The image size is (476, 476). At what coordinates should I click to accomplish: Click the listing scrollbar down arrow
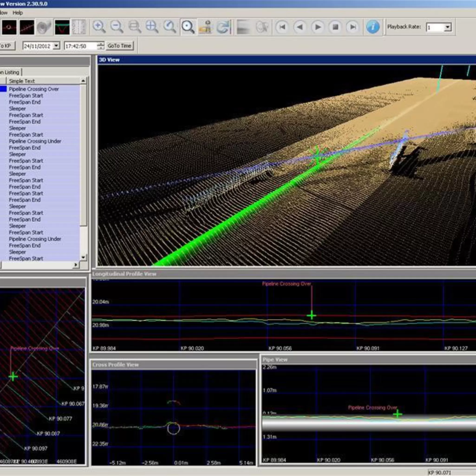(83, 258)
